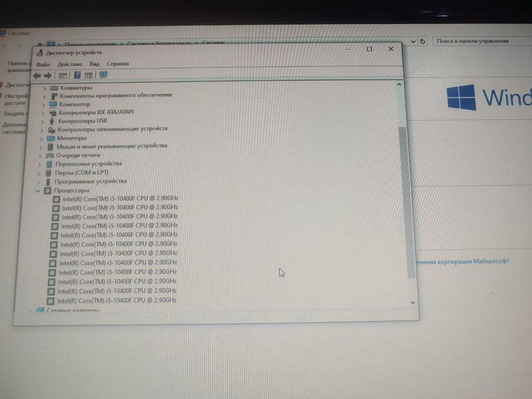Select the Мониторы label

coord(72,138)
